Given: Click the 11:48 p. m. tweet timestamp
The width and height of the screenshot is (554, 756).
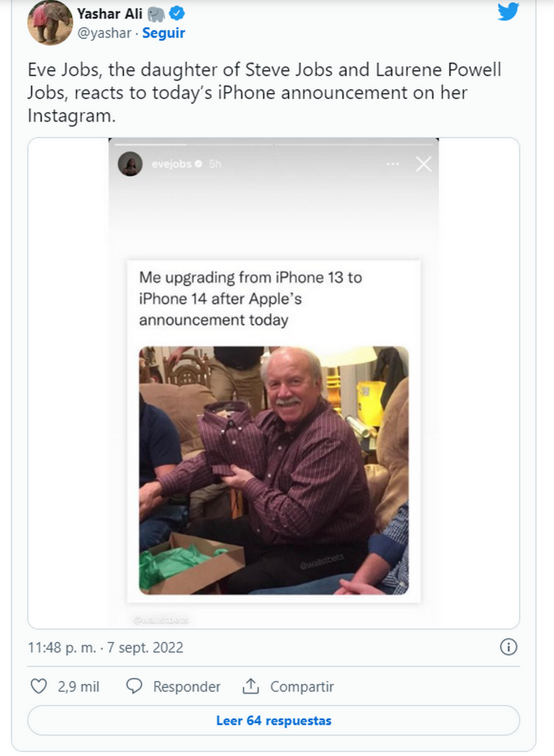Looking at the screenshot, I should tap(106, 648).
